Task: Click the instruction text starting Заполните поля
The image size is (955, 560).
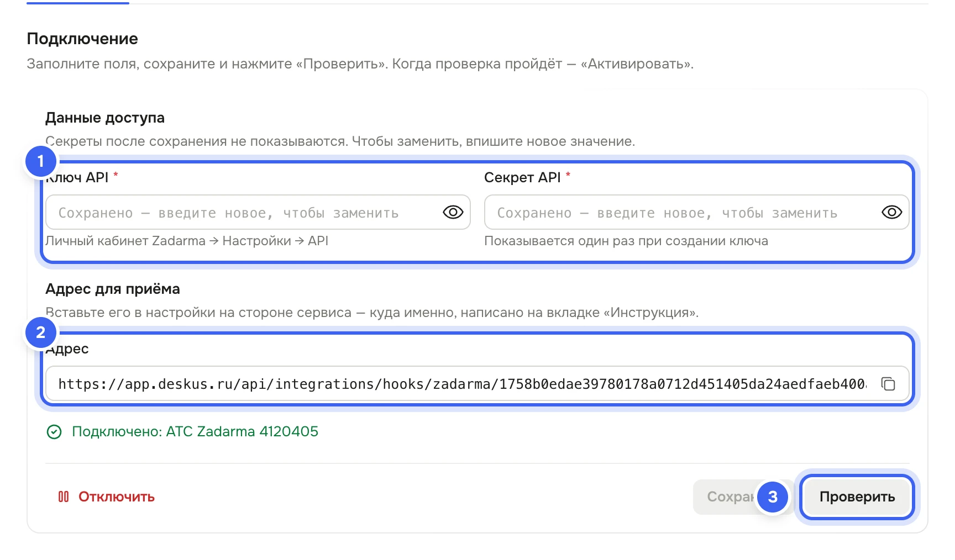Action: (360, 64)
